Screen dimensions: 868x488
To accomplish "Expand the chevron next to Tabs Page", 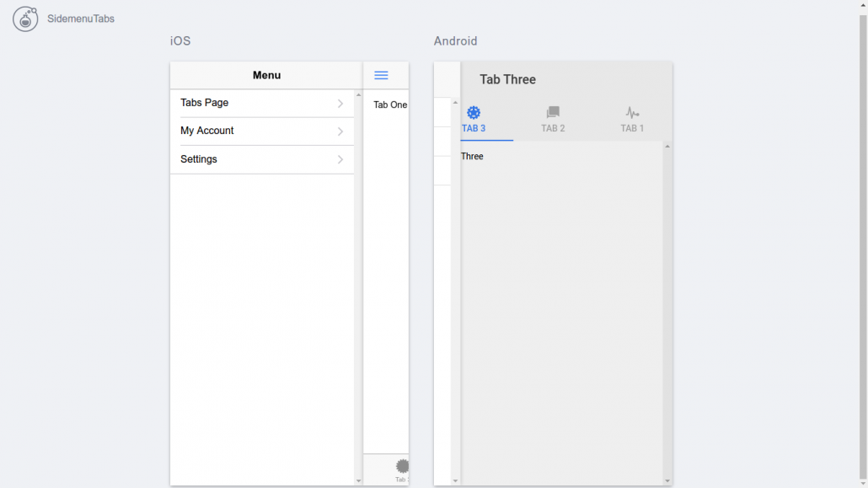I will point(340,102).
